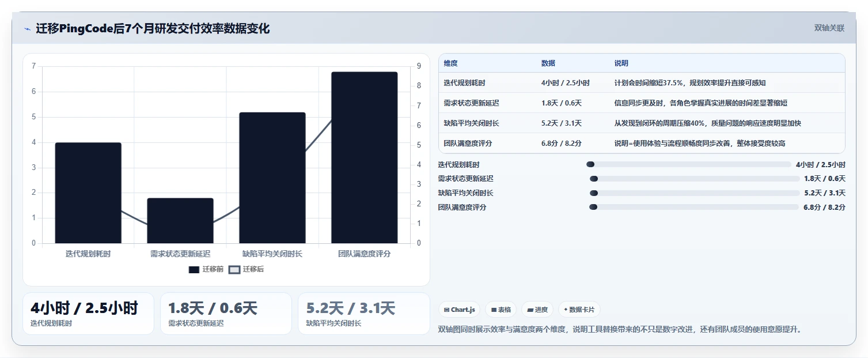
Task: Click the 双轴关联 label in the header
Action: 829,28
